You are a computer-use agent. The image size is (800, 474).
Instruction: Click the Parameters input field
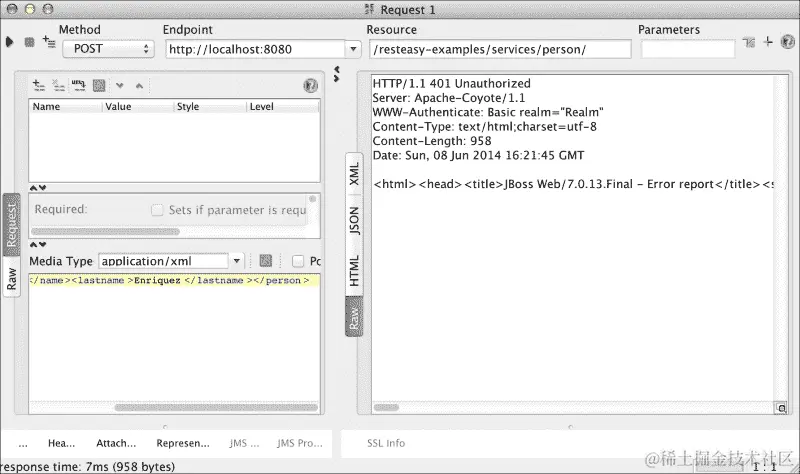pyautogui.click(x=688, y=49)
